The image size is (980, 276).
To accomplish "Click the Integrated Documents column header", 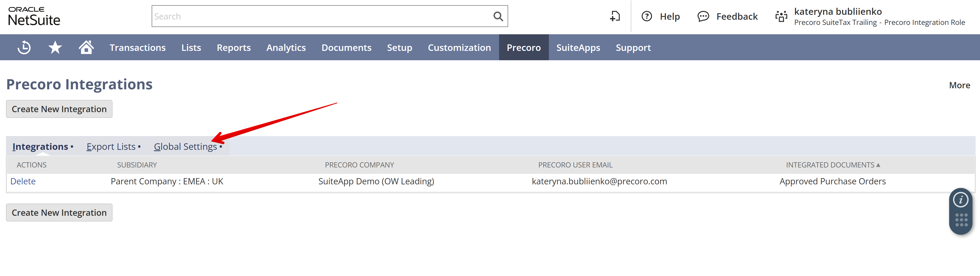I will coord(830,165).
